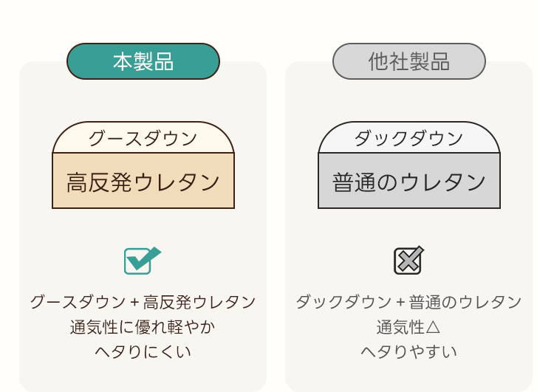Click the gray crossed-out checkbox icon
Viewport: 554px width, 392px height.
click(408, 260)
